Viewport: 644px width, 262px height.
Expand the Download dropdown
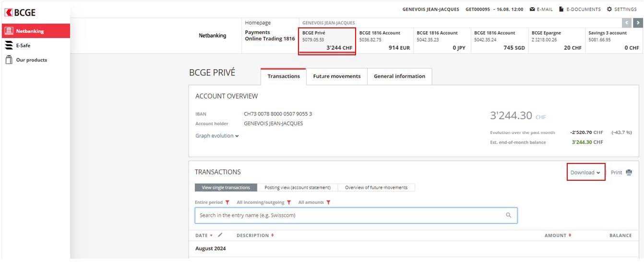coord(585,173)
